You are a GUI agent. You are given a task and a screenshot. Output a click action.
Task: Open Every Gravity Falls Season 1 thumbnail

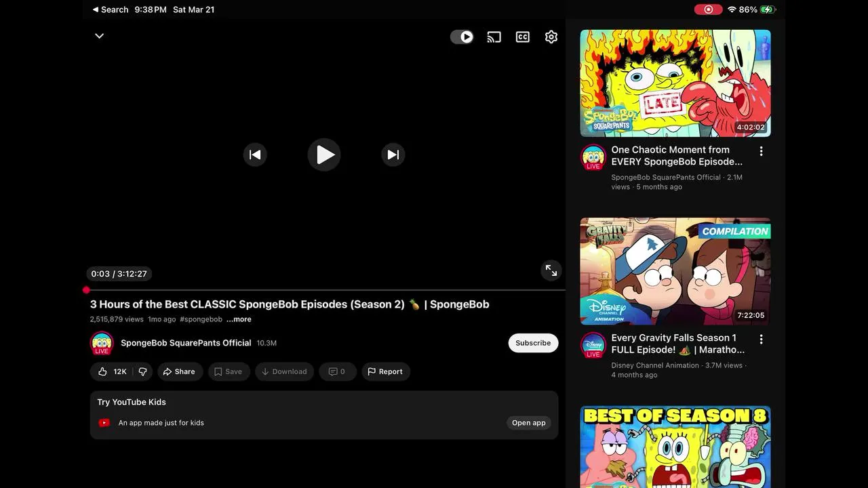[675, 271]
